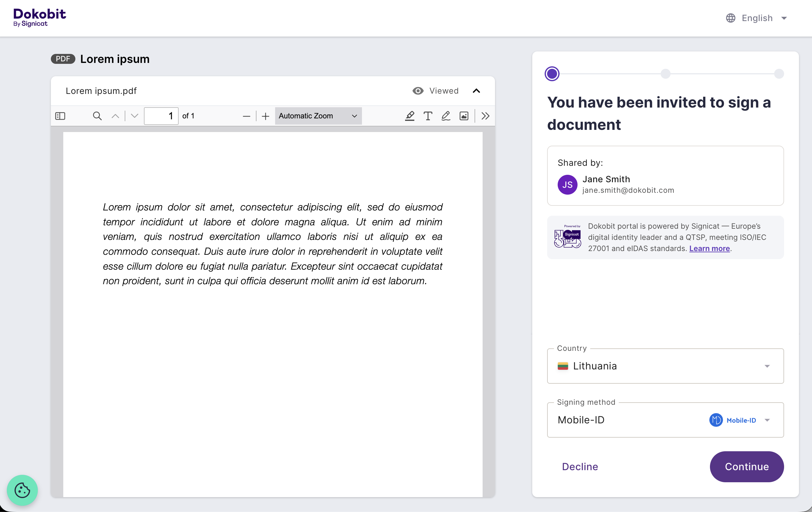Viewport: 812px width, 512px height.
Task: Click the Lorem ipsum.pdf file name
Action: 101,91
